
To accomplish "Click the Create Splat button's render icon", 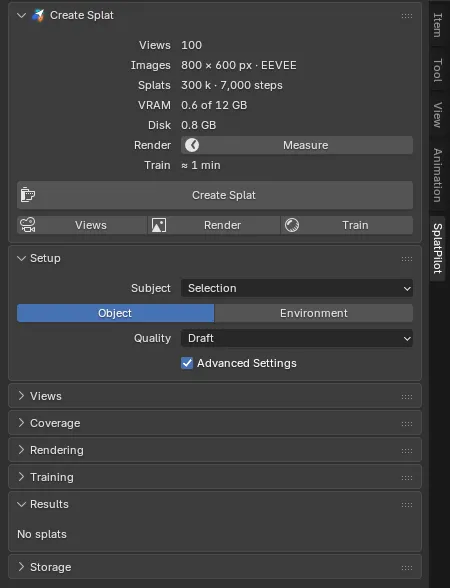I will click(27, 195).
